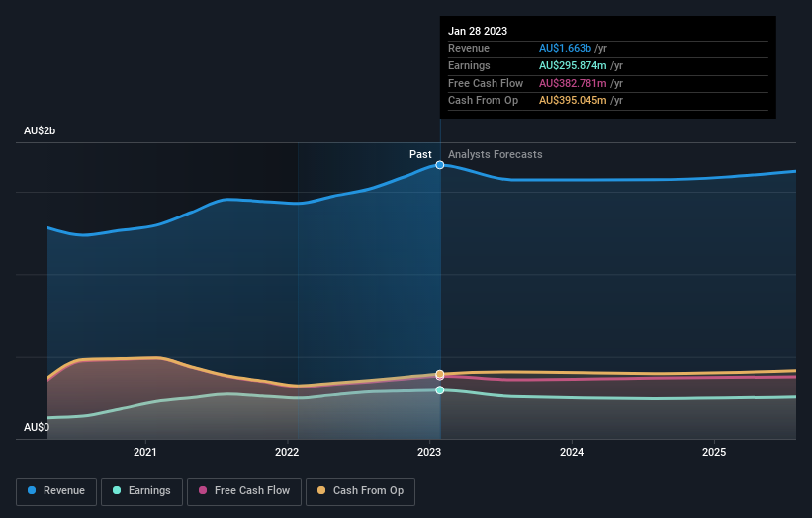The image size is (812, 518).
Task: Click the AU$1.663b revenue value
Action: click(x=565, y=48)
